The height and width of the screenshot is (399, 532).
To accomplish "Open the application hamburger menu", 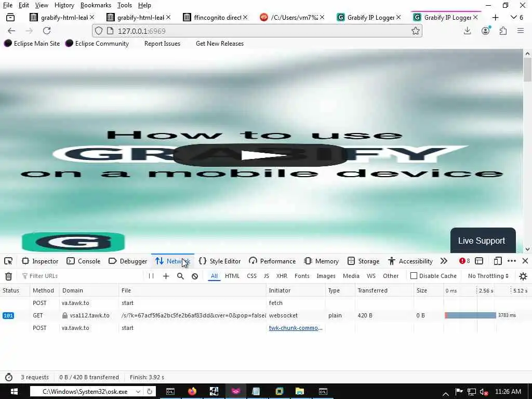I will click(x=521, y=31).
